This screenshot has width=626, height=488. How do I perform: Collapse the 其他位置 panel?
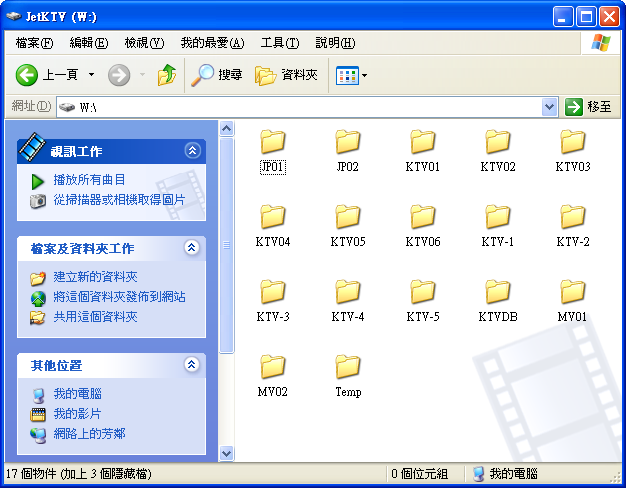(x=192, y=364)
